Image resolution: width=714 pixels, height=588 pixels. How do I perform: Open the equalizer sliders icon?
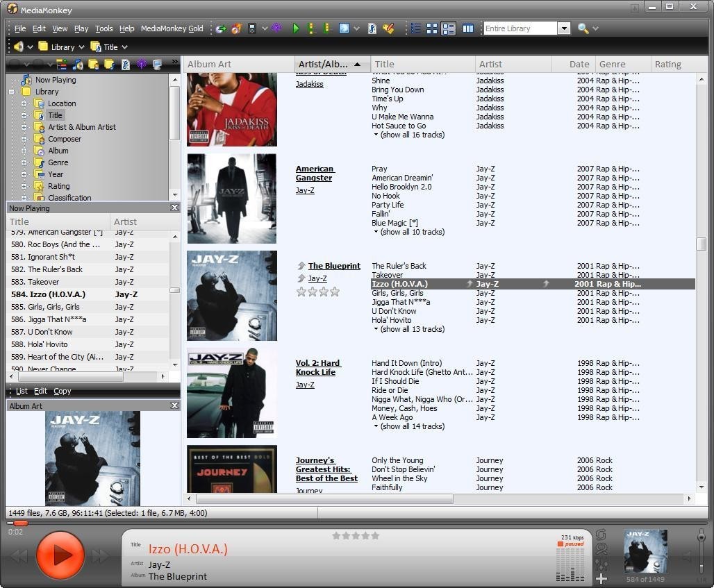[601, 564]
